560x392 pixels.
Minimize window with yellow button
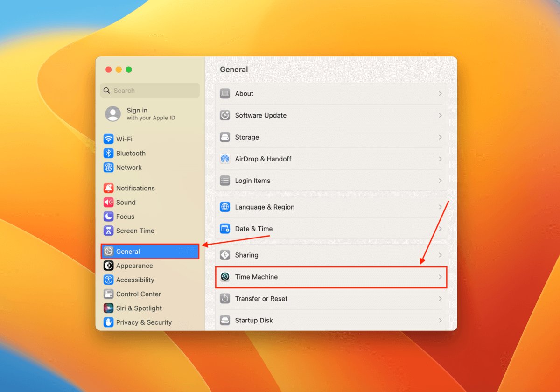tap(119, 70)
